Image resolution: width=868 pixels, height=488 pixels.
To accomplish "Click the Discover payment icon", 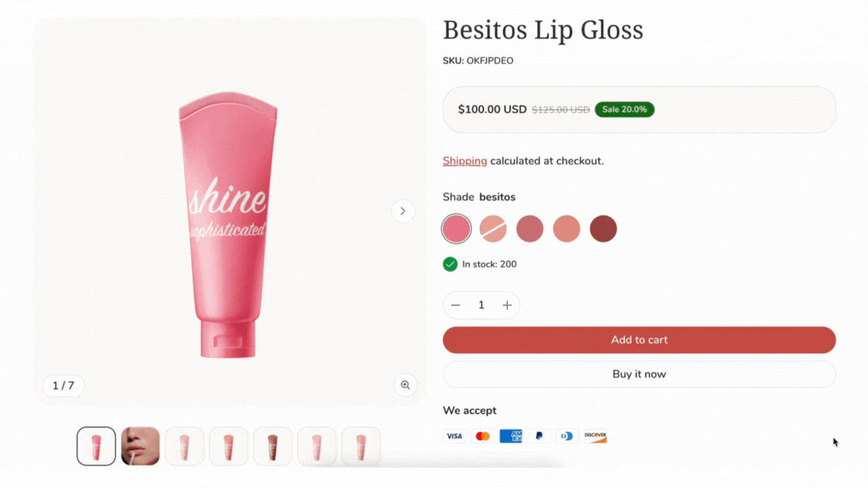I will click(x=596, y=436).
